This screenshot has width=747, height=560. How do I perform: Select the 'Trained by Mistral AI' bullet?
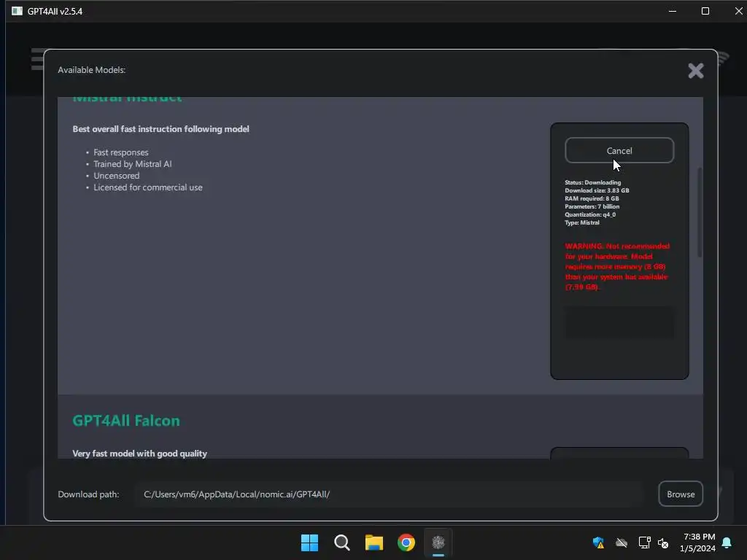pos(133,164)
